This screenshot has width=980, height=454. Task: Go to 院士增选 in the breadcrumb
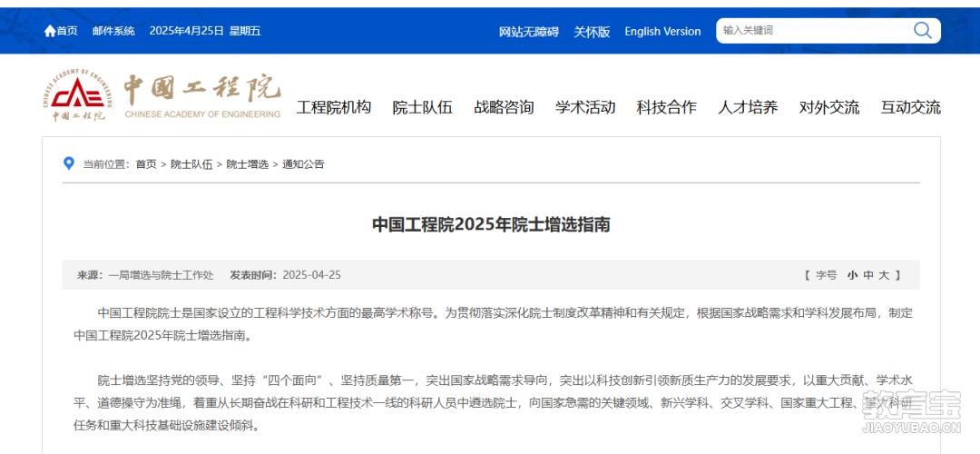[248, 164]
